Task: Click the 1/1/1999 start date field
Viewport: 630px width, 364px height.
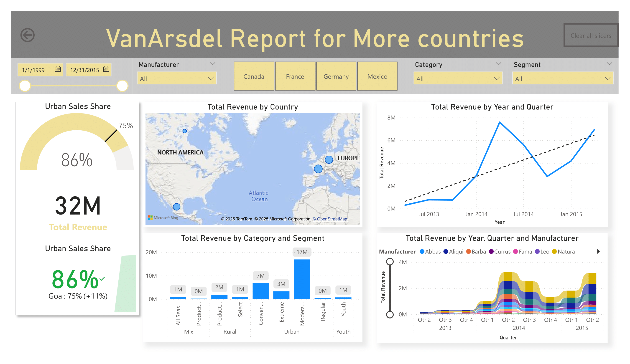Action: (33, 70)
